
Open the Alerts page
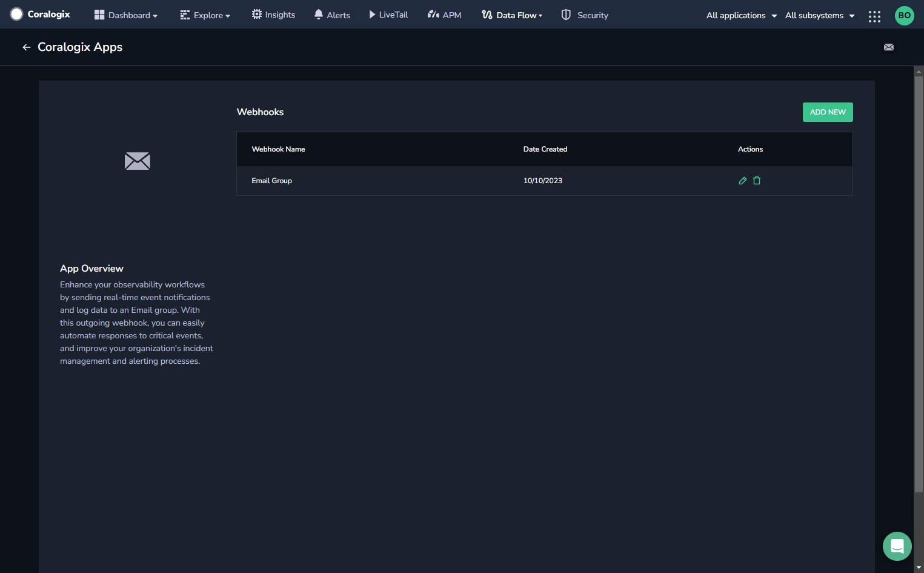332,15
